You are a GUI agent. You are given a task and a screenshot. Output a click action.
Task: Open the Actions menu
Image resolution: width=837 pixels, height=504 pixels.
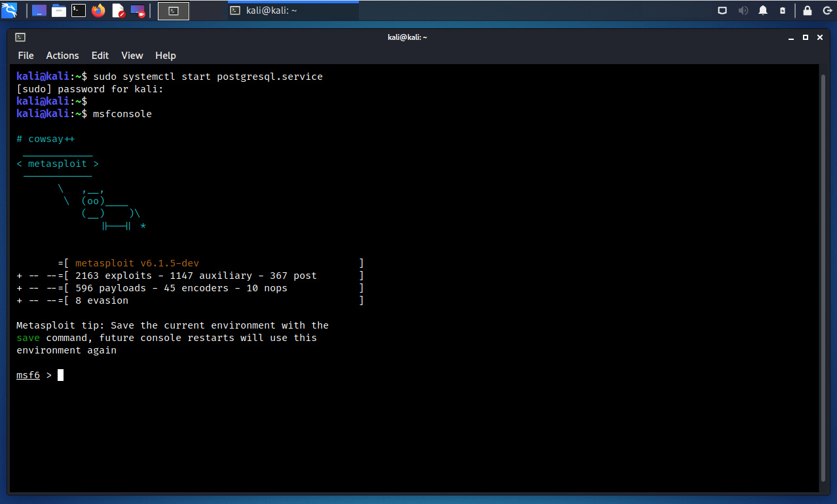62,56
